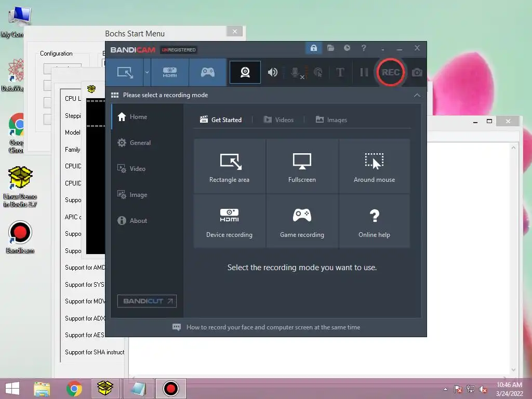Screen dimensions: 532x399
Task: Show hidden tray icons arrow
Action: (445, 389)
